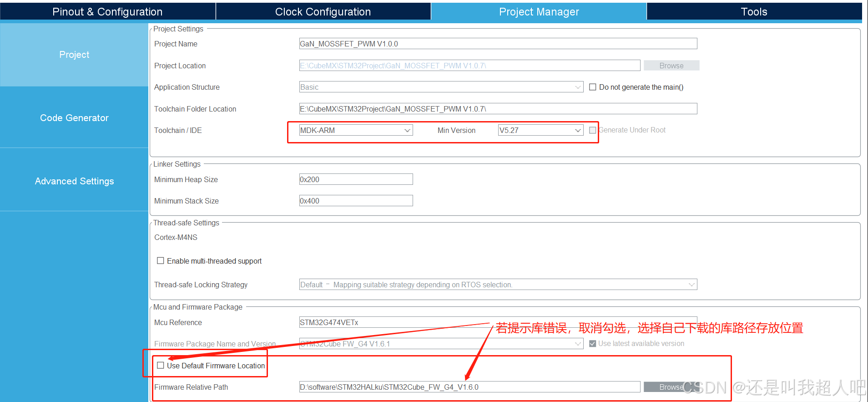Open the Min Version V5.27 dropdown
The height and width of the screenshot is (402, 868).
point(541,130)
